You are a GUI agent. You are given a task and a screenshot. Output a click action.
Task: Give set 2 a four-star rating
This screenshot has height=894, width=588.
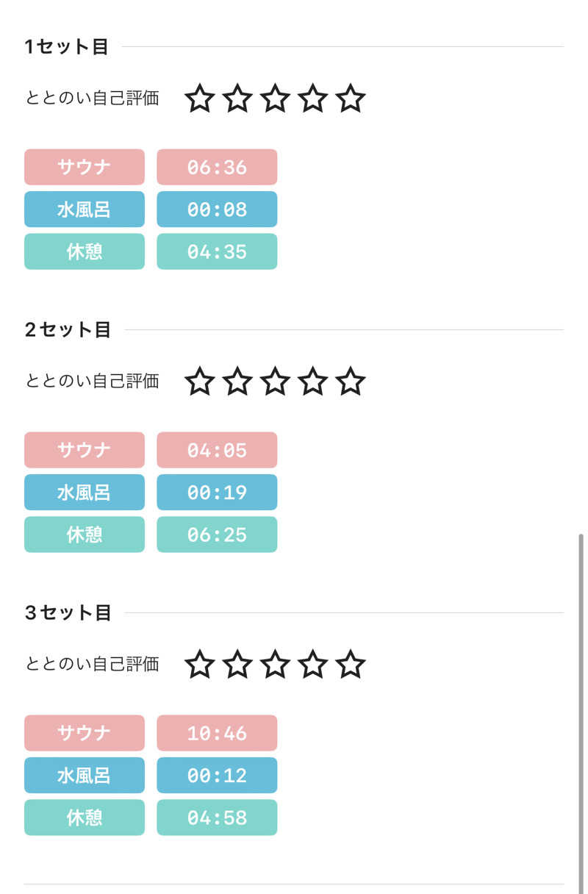pyautogui.click(x=312, y=382)
